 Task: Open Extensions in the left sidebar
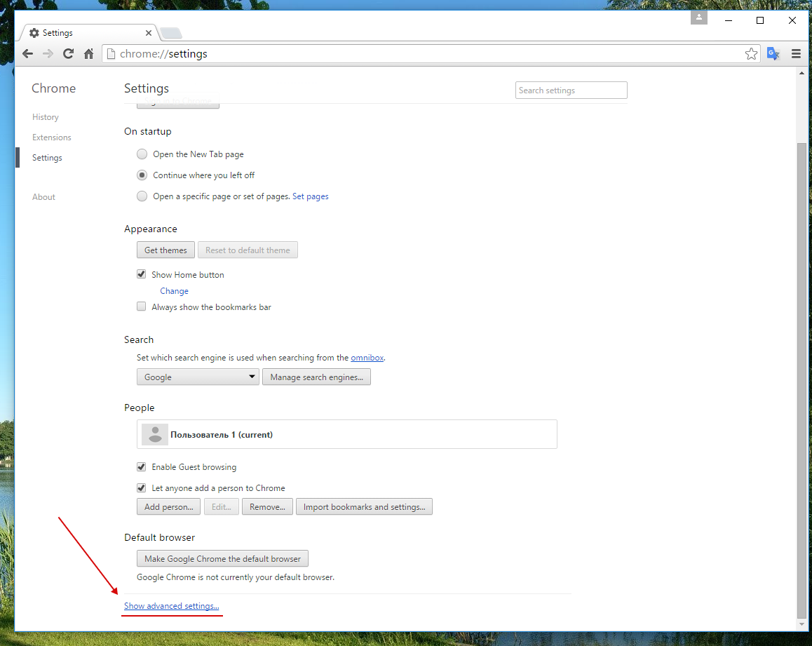tap(52, 137)
